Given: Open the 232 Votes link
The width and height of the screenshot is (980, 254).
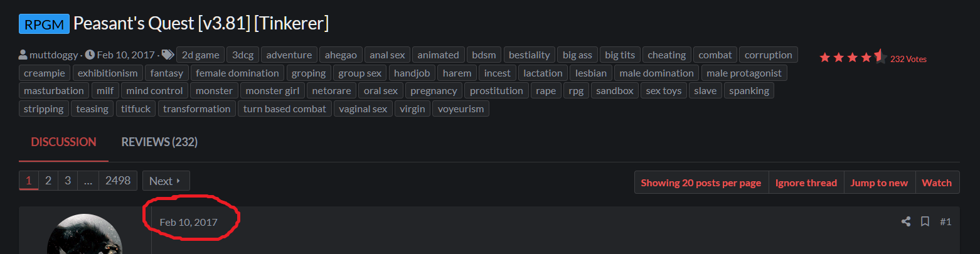Looking at the screenshot, I should pos(908,59).
